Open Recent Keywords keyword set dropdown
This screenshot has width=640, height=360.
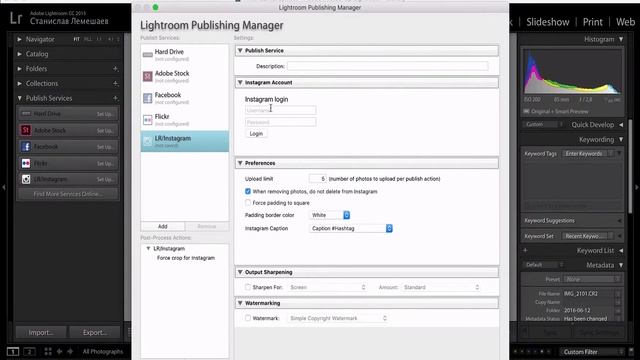click(x=588, y=236)
